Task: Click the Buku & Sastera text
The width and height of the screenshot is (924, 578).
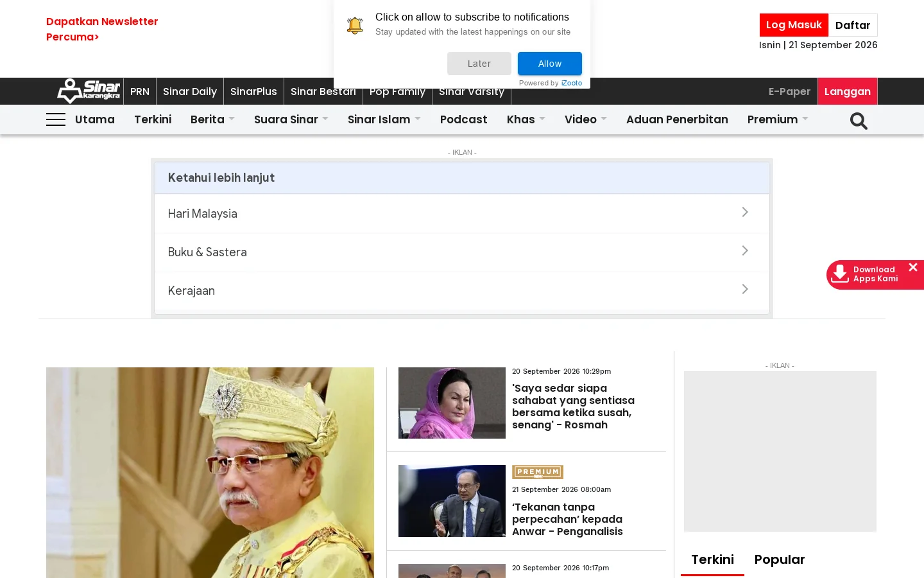Action: click(x=207, y=252)
